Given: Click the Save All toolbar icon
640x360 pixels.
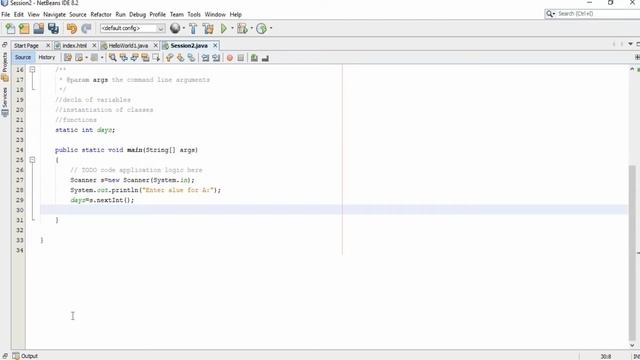Looking at the screenshot, I should (53, 29).
